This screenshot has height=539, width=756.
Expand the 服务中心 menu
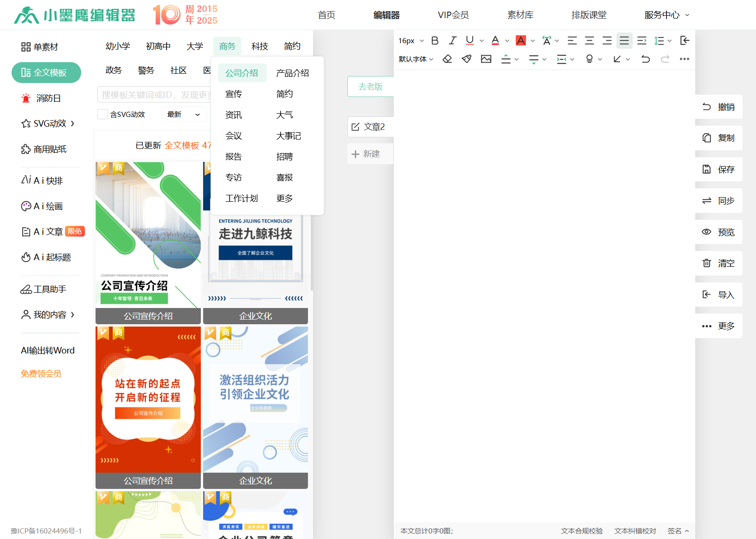point(666,15)
